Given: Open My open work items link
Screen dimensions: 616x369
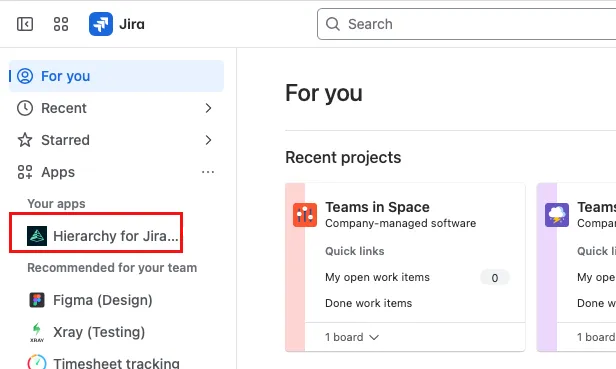Looking at the screenshot, I should tap(377, 277).
